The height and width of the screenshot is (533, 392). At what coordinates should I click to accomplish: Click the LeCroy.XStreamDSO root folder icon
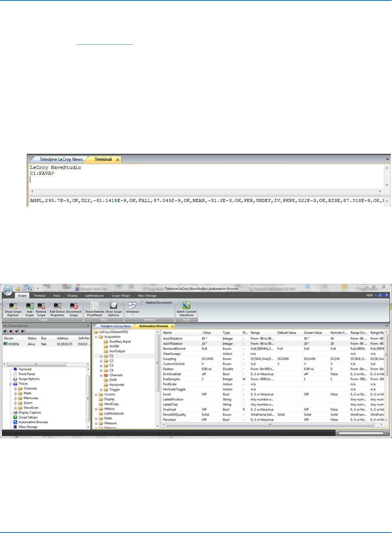96,332
